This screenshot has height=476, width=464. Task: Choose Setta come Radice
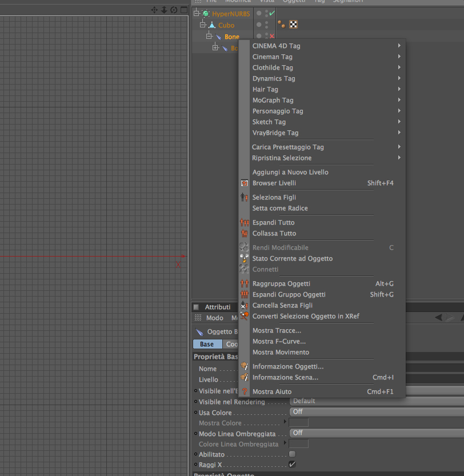pos(322,208)
